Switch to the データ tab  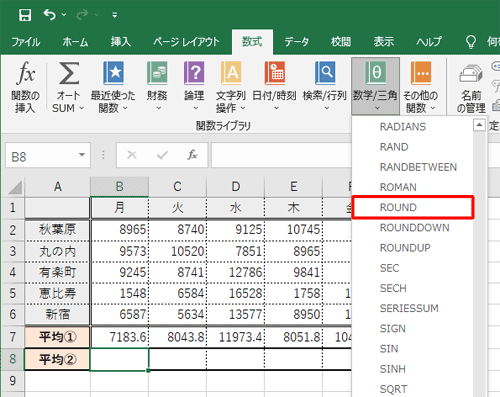(297, 42)
